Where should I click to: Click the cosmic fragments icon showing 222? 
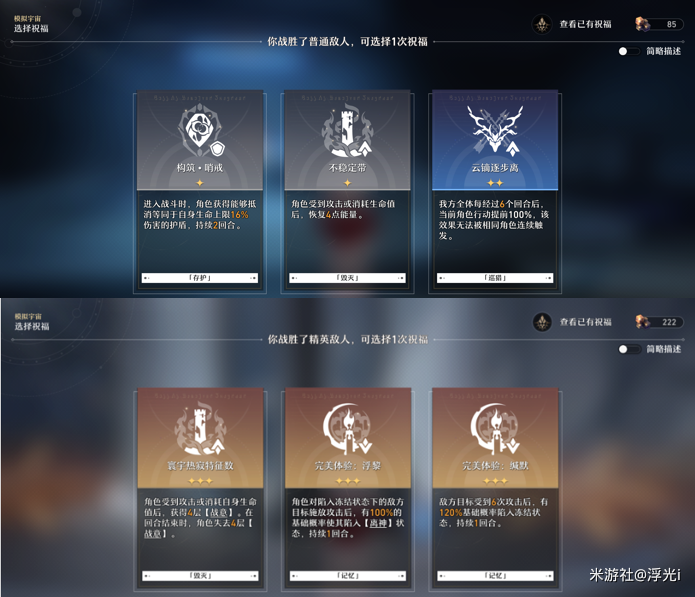coord(643,322)
